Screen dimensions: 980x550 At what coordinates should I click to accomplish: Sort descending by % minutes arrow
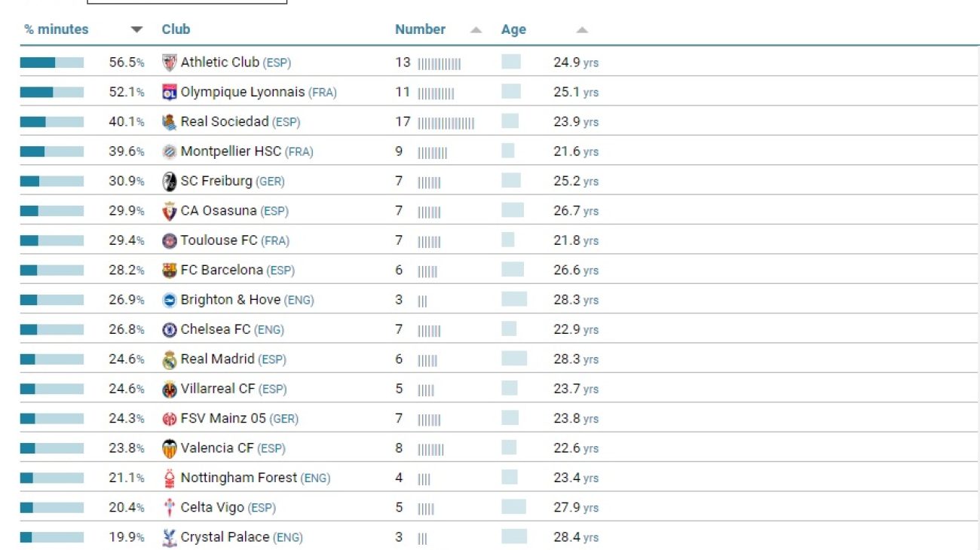(x=136, y=30)
